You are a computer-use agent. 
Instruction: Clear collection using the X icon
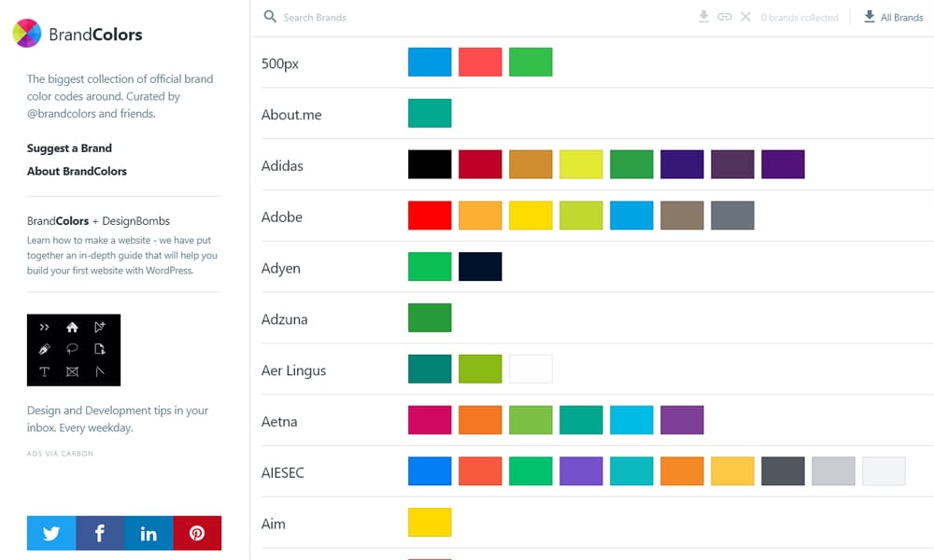point(743,16)
